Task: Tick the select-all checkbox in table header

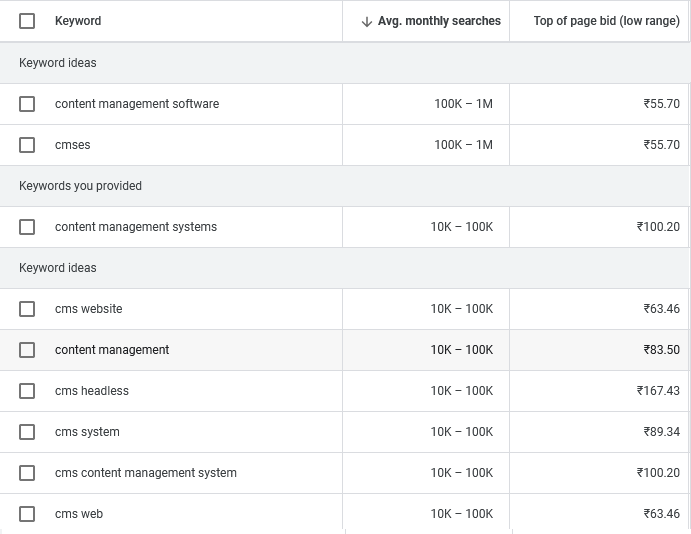Action: point(27,21)
